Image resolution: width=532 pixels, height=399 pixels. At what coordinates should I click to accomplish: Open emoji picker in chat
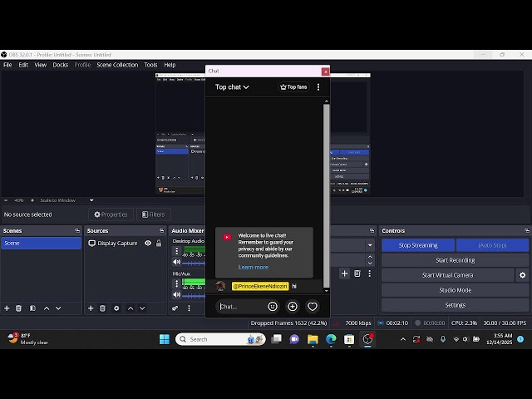tap(273, 307)
